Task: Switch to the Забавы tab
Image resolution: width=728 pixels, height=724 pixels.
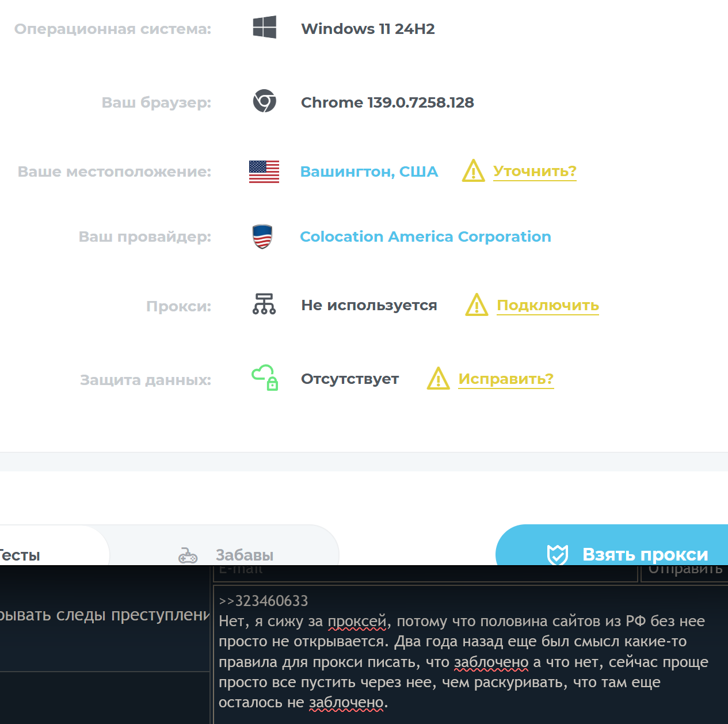Action: pyautogui.click(x=244, y=555)
